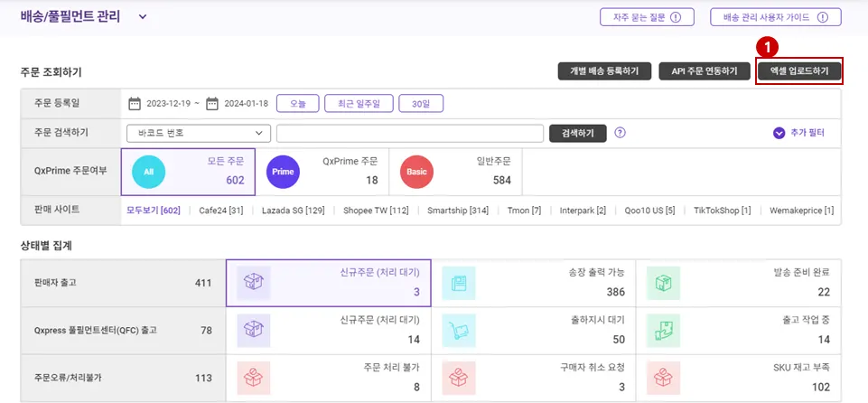Filter by Lazada SG [129] site
Viewport: 868px width, 403px height.
point(293,211)
